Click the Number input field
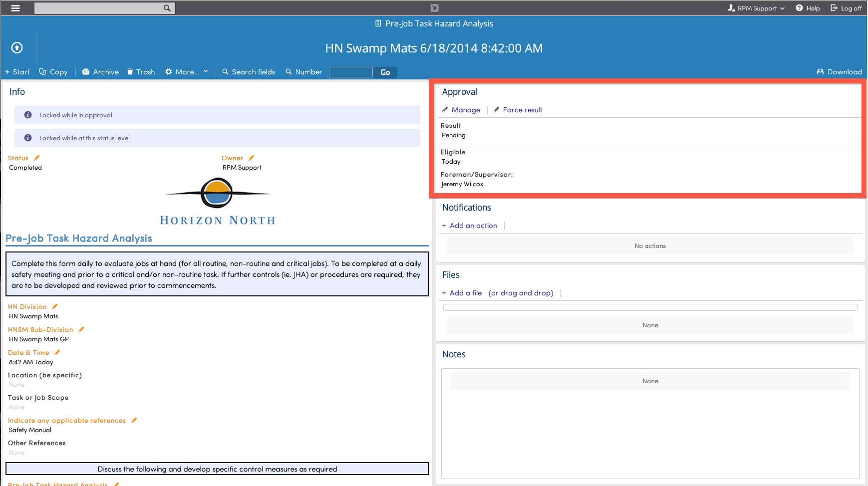The image size is (868, 486). (x=351, y=72)
